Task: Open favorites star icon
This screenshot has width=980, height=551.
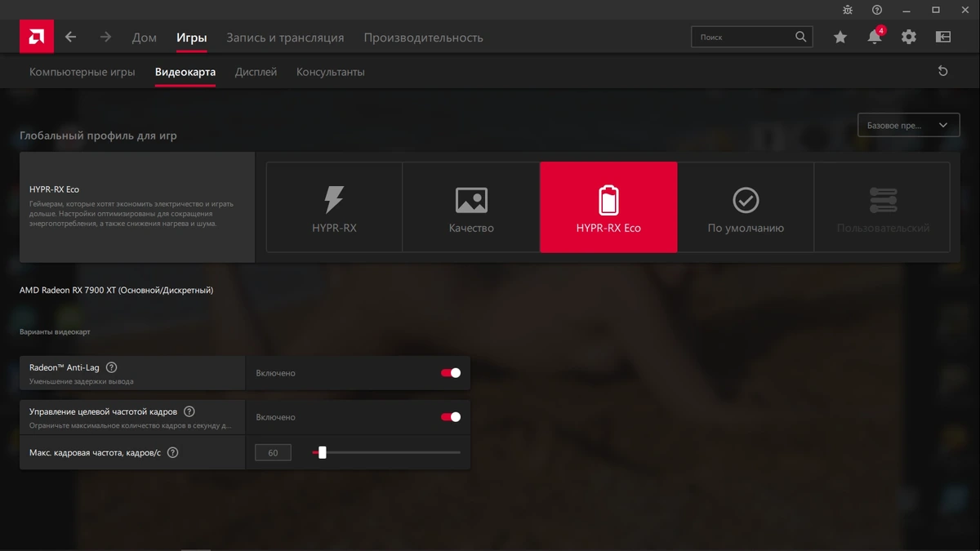Action: [x=840, y=38]
